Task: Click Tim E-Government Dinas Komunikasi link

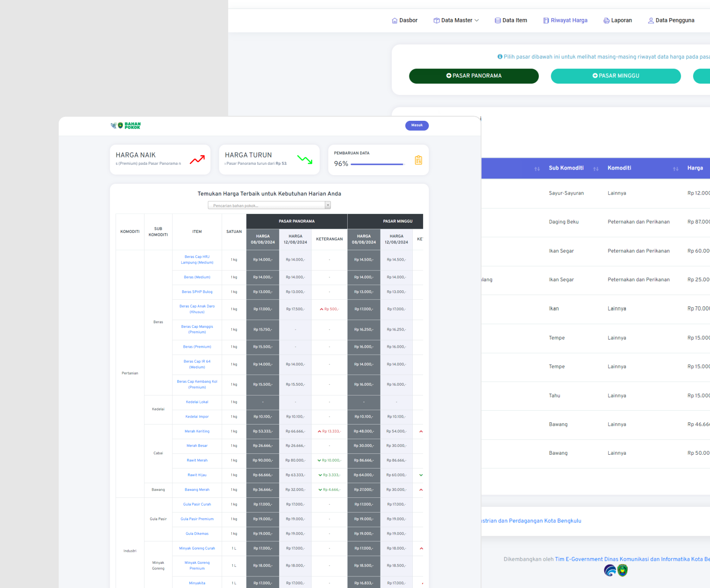Action: click(x=632, y=559)
